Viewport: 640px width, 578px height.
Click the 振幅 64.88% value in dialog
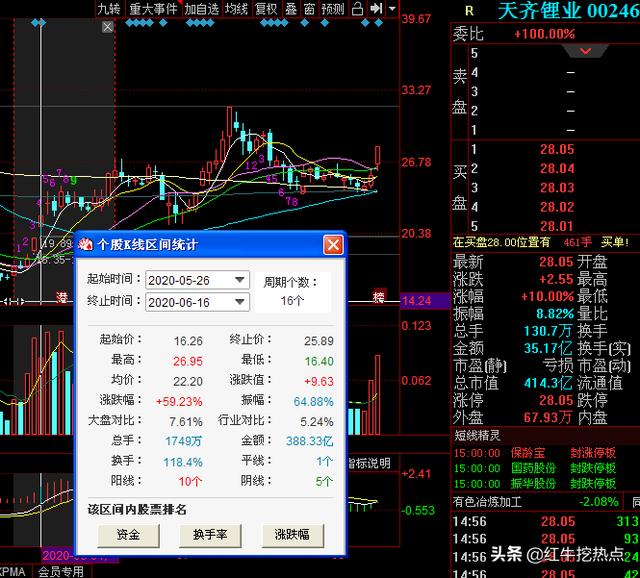(x=313, y=402)
